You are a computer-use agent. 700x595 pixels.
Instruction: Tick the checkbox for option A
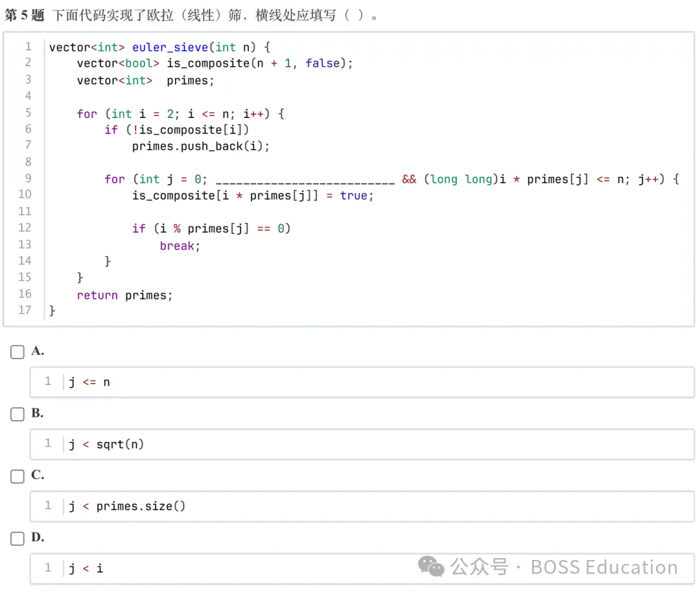coord(17,352)
